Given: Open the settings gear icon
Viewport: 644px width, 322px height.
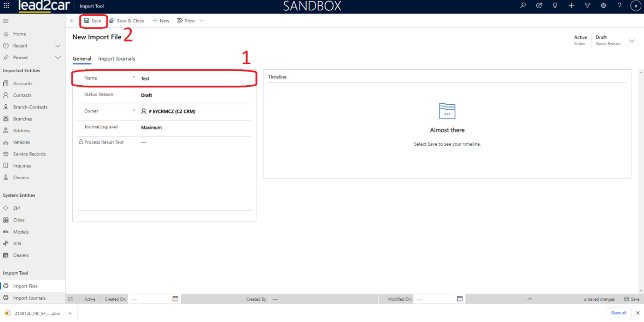Looking at the screenshot, I should click(603, 6).
